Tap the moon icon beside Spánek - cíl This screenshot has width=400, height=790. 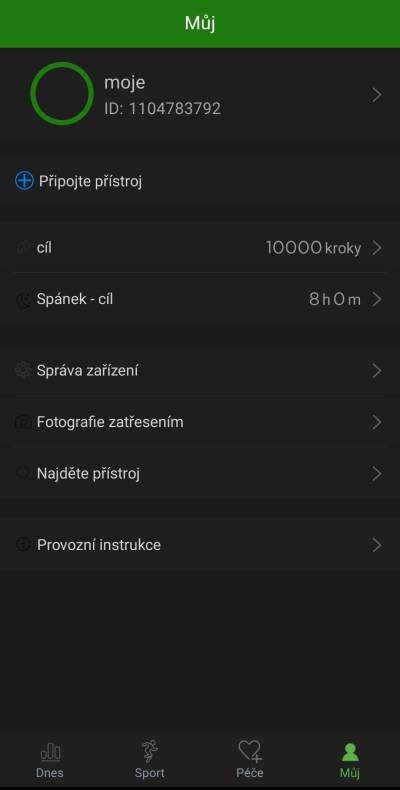click(23, 300)
